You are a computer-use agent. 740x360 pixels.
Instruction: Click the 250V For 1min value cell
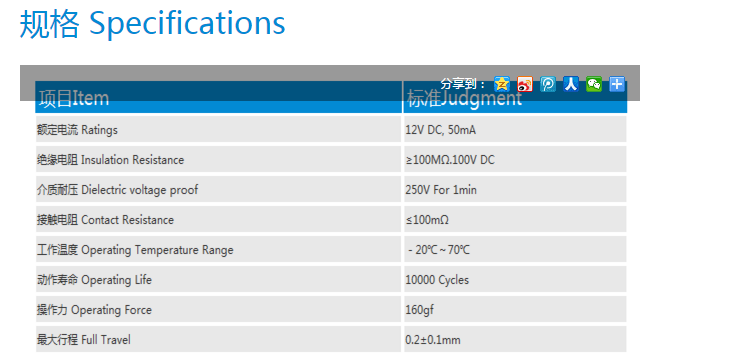pyautogui.click(x=515, y=190)
